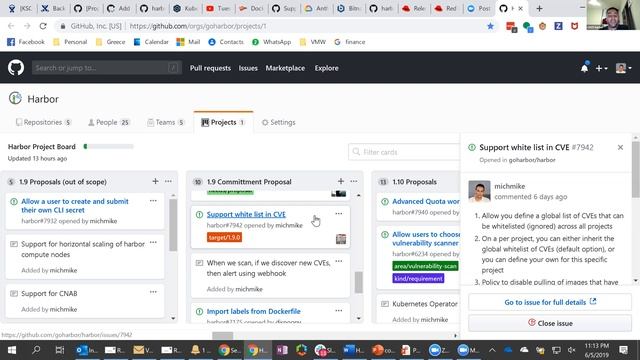Open menu for Import labels from Dockerfile card
This screenshot has width=640, height=360.
339,311
